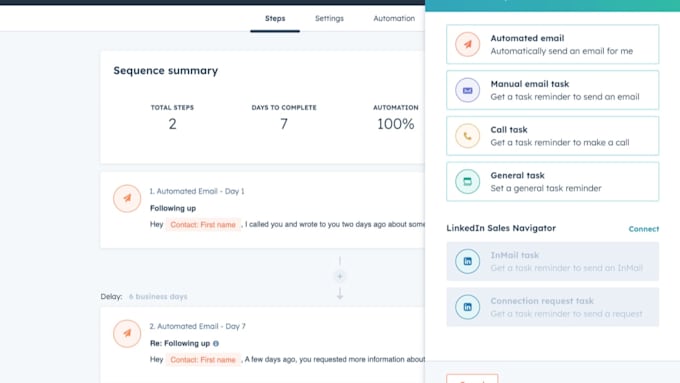Click the step 1 Automated Email paper-plane icon
680x383 pixels.
[127, 198]
